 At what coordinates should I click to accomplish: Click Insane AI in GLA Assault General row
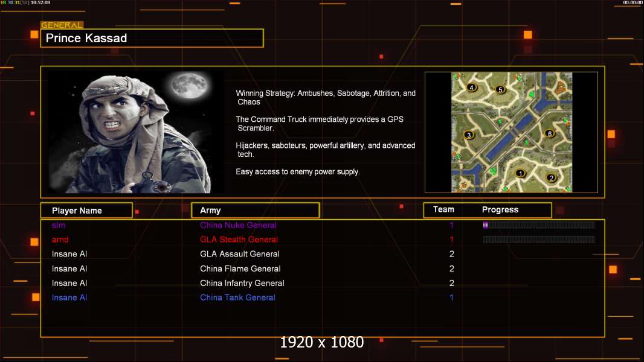coord(69,254)
